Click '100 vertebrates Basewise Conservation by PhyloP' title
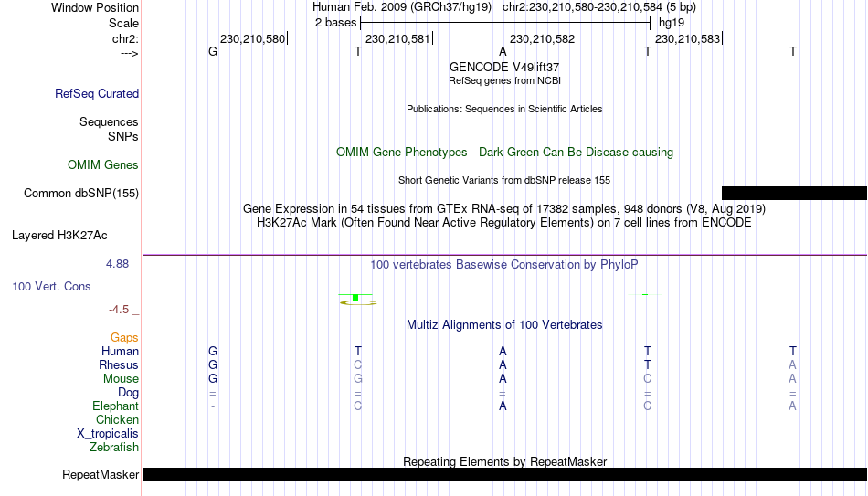 [x=504, y=265]
